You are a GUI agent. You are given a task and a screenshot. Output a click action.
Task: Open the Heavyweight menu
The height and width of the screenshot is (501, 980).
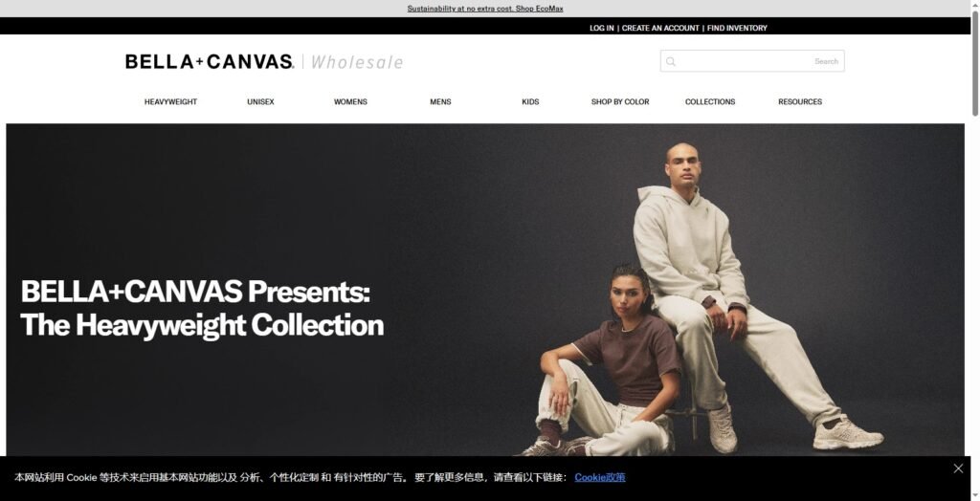click(x=170, y=101)
